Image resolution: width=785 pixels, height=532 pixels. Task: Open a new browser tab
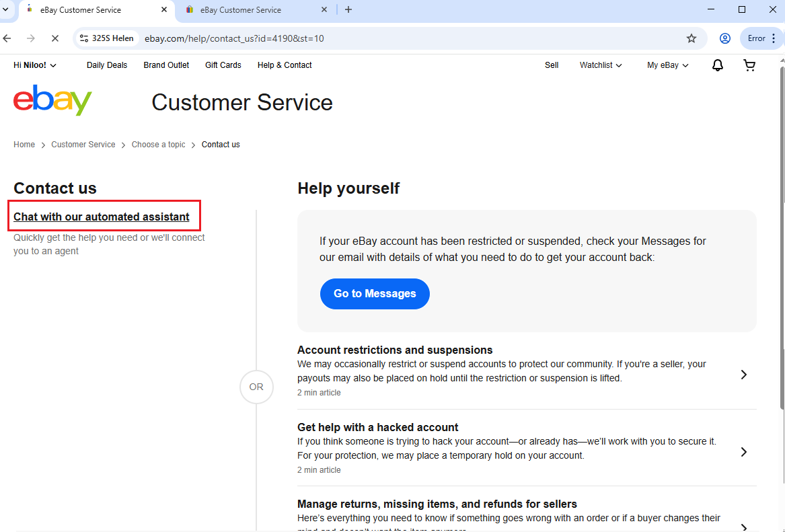(x=348, y=9)
